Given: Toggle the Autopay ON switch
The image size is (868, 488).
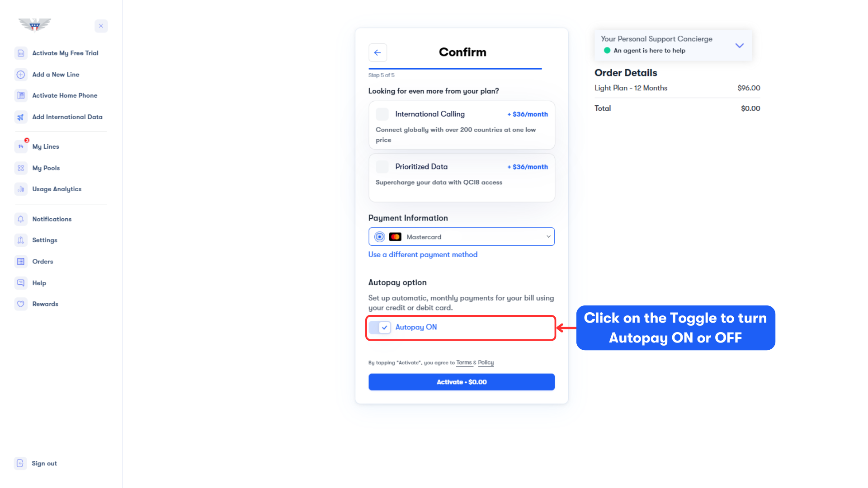Looking at the screenshot, I should tap(380, 327).
